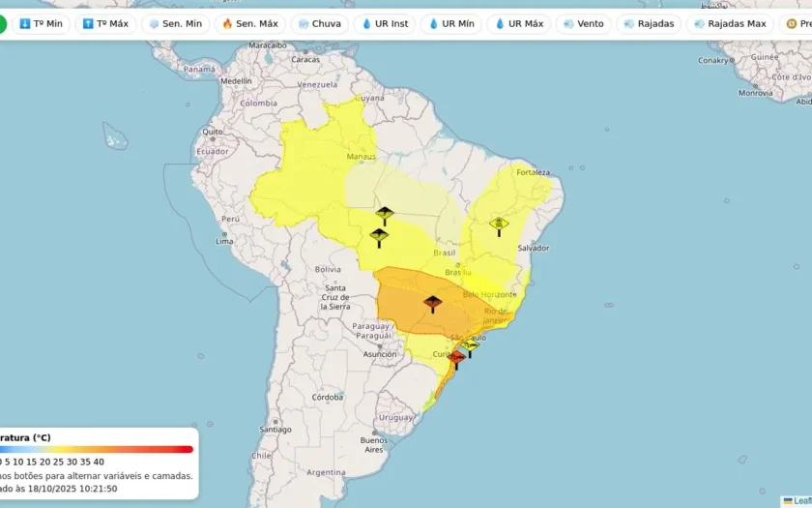The width and height of the screenshot is (812, 508).
Task: Open the storm marker in the orange alert zone
Action: (432, 304)
